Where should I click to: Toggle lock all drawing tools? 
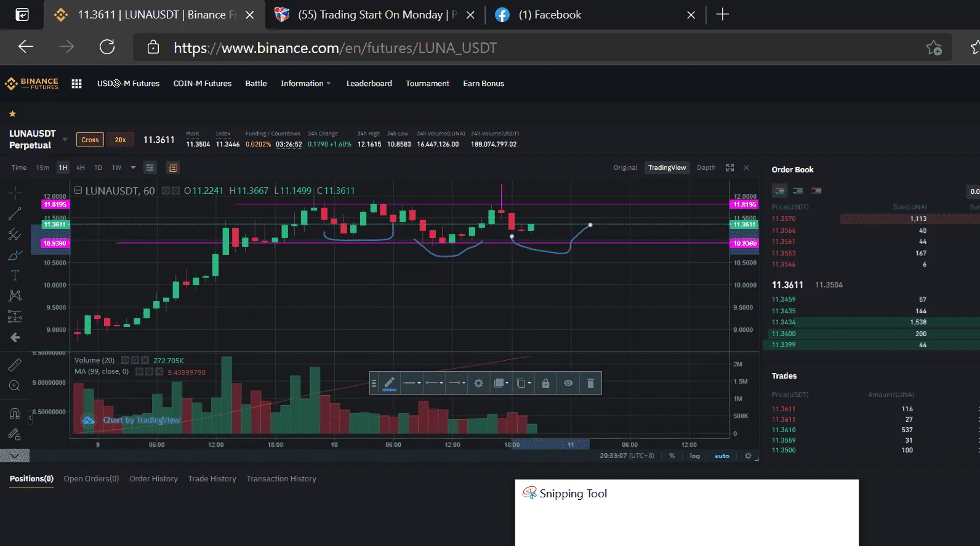(15, 435)
